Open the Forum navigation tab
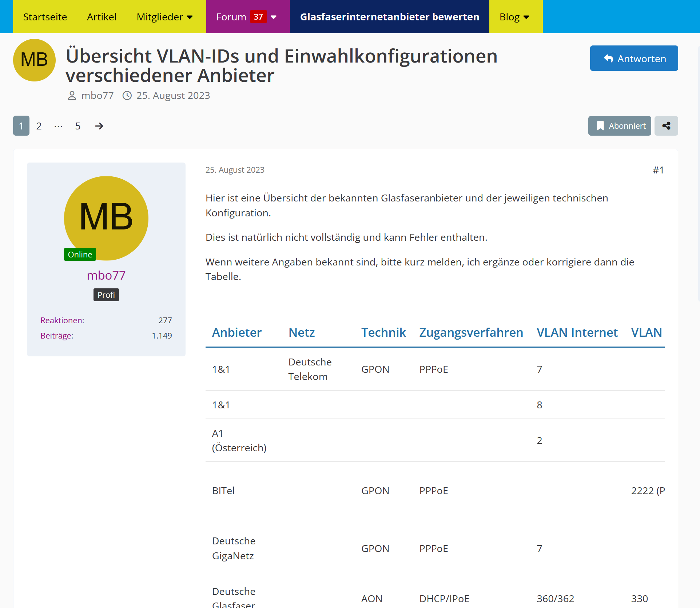Image resolution: width=700 pixels, height=608 pixels. 248,17
